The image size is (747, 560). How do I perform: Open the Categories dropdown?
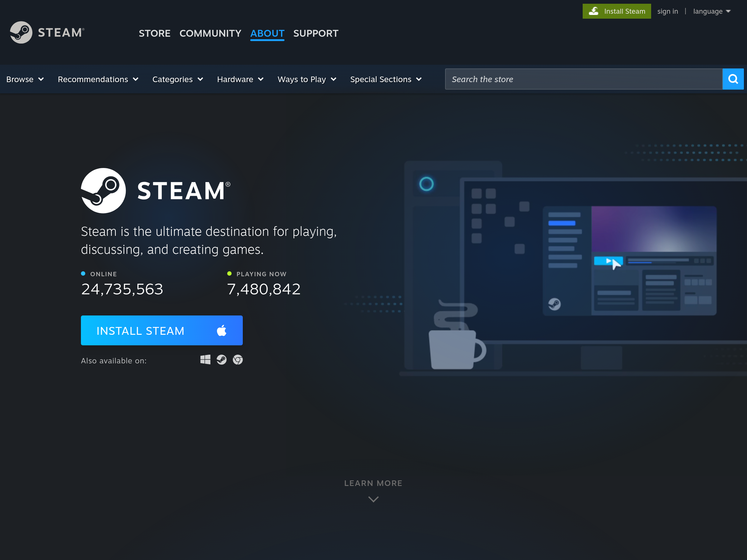(x=178, y=79)
